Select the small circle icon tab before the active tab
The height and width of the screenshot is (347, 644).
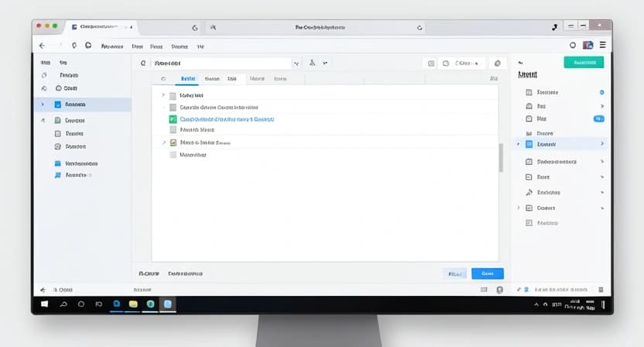coord(163,78)
